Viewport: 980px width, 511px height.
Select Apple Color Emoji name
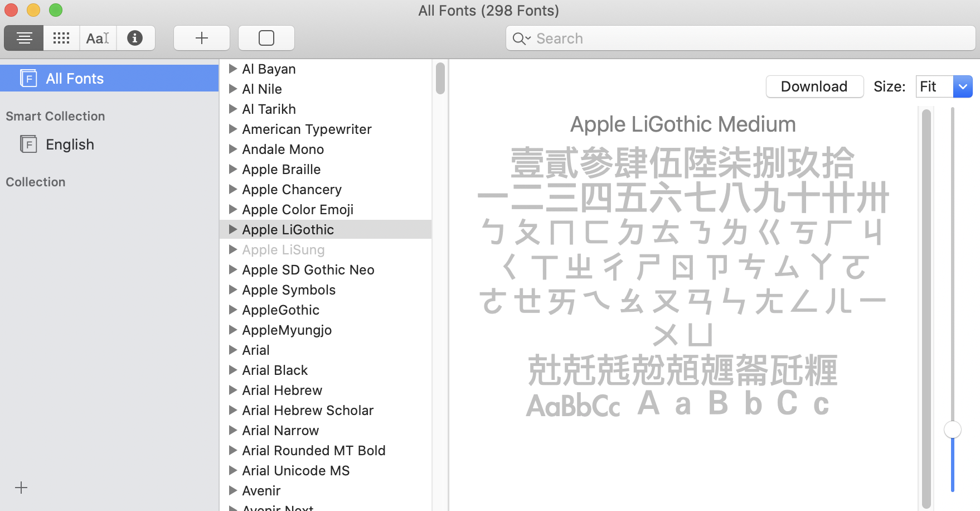pyautogui.click(x=298, y=209)
